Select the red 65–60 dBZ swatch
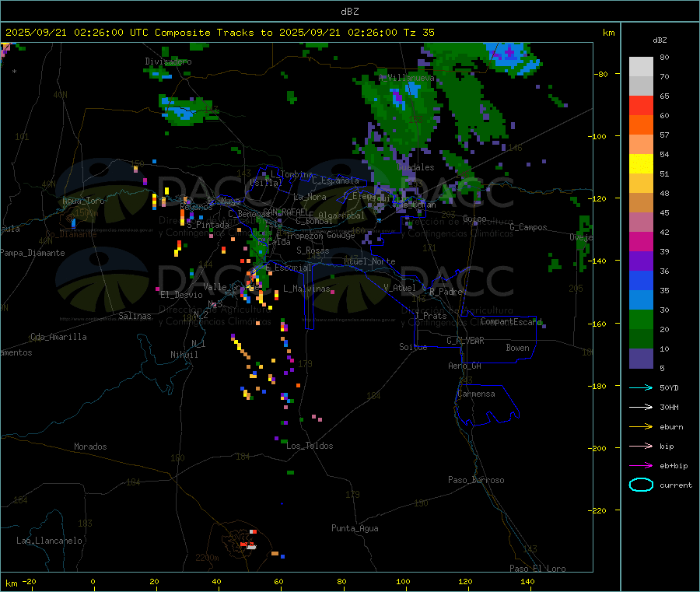Screen dimensions: 700x592 (x=641, y=105)
